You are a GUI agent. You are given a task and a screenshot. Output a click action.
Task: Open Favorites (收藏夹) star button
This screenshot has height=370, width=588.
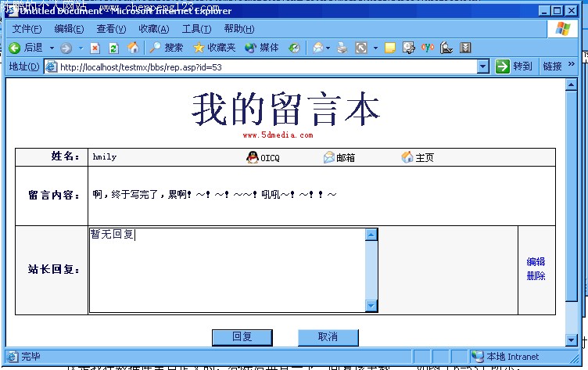[214, 48]
